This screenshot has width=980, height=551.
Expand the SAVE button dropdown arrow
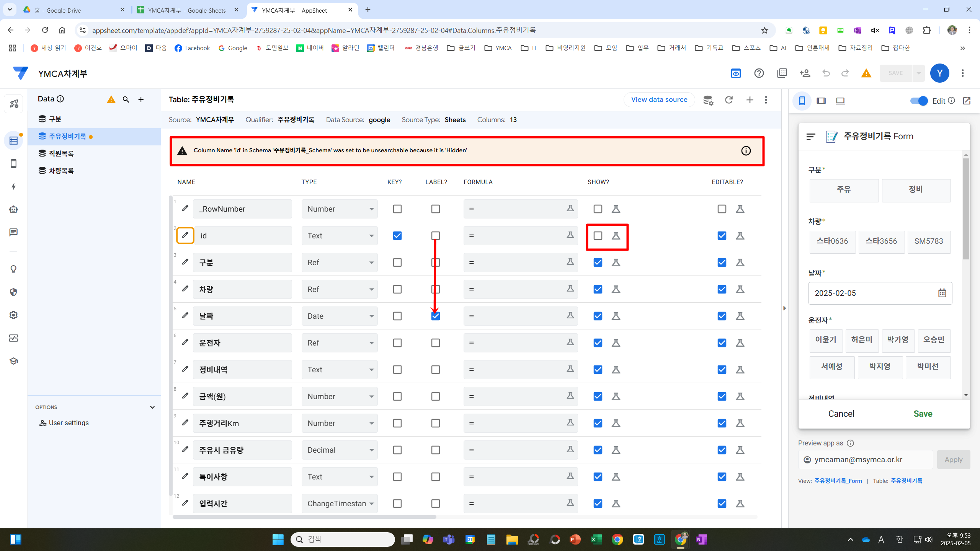[x=918, y=73]
